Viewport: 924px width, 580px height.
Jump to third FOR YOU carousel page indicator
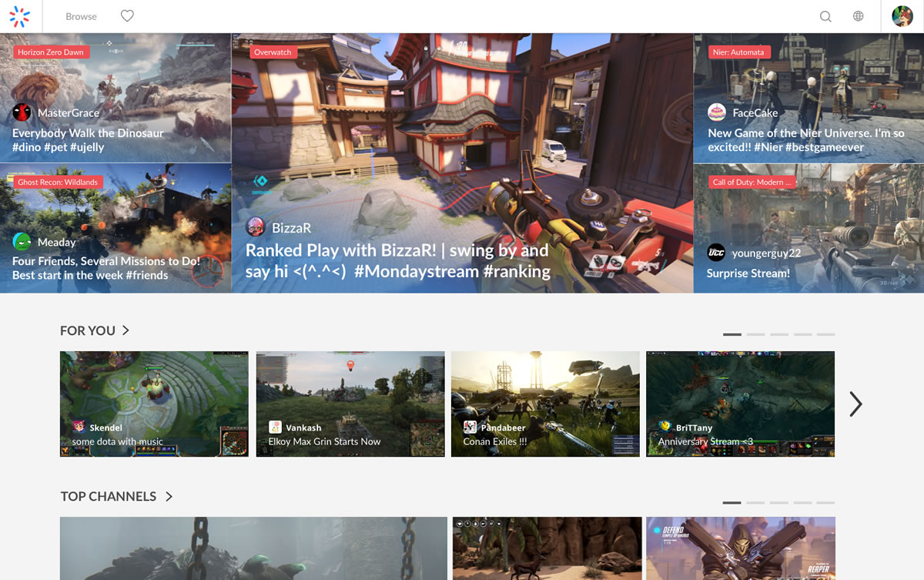point(779,334)
